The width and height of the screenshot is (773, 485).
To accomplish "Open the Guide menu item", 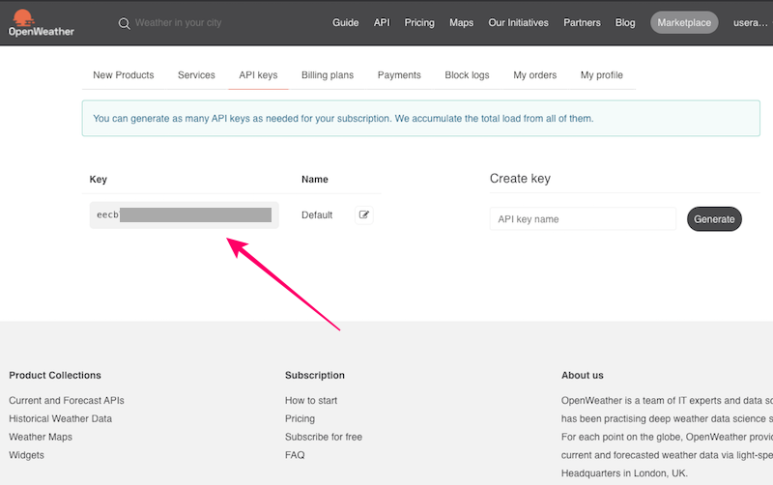I will pos(345,23).
